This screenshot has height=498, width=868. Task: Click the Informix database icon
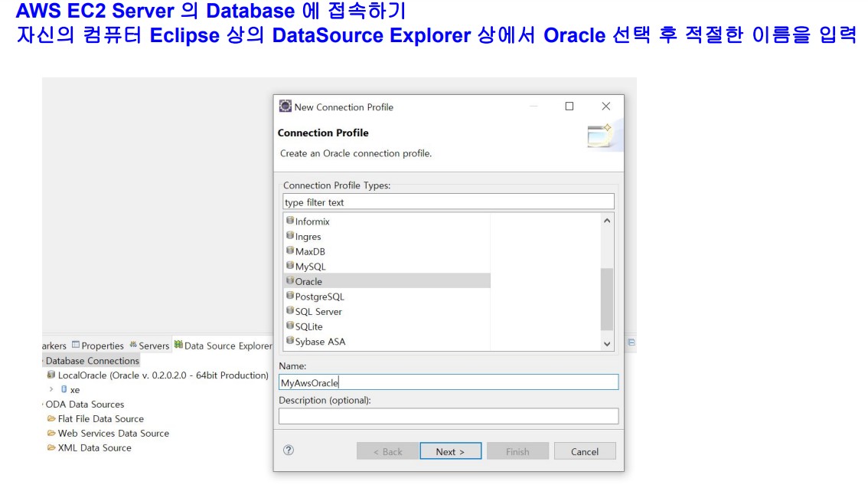pyautogui.click(x=289, y=221)
